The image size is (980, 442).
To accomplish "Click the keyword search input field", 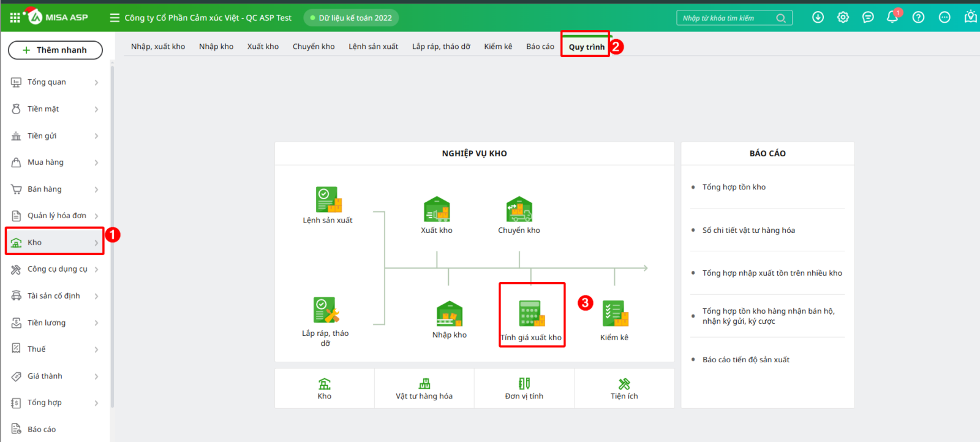I will [726, 18].
